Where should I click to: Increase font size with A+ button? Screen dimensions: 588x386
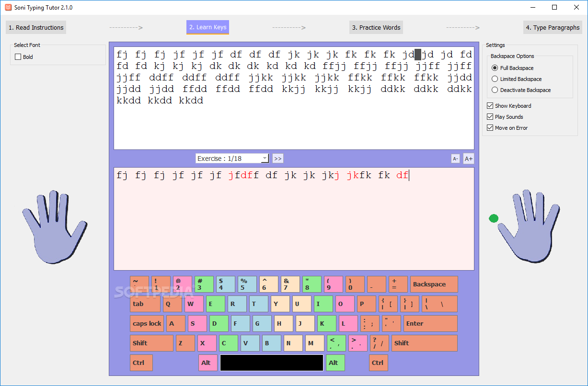[x=469, y=159]
